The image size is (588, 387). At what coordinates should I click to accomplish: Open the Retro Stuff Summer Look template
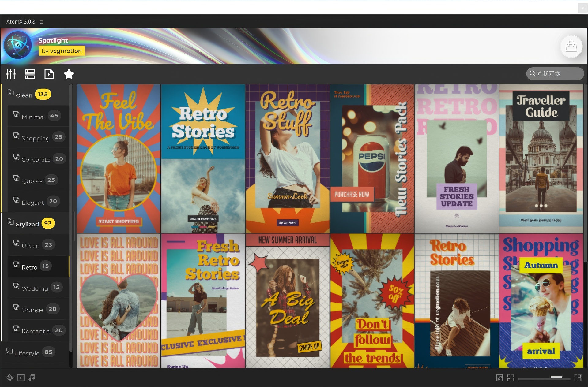[x=288, y=158]
